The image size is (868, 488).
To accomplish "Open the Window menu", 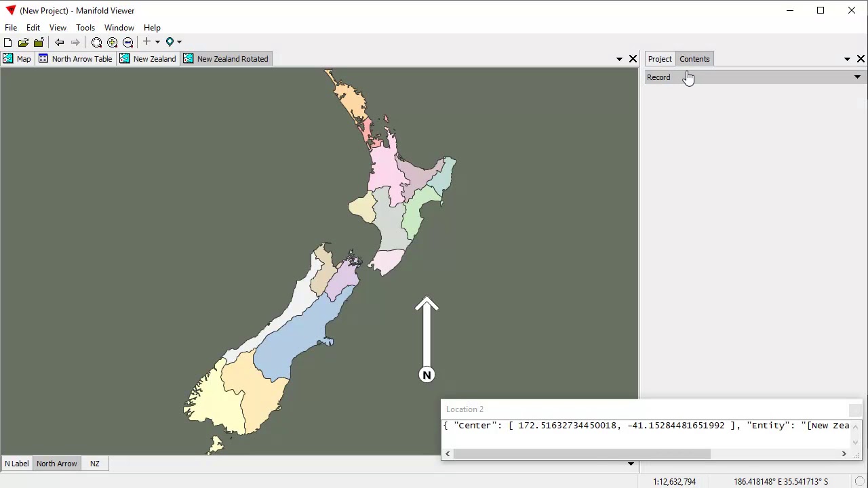I will click(119, 28).
